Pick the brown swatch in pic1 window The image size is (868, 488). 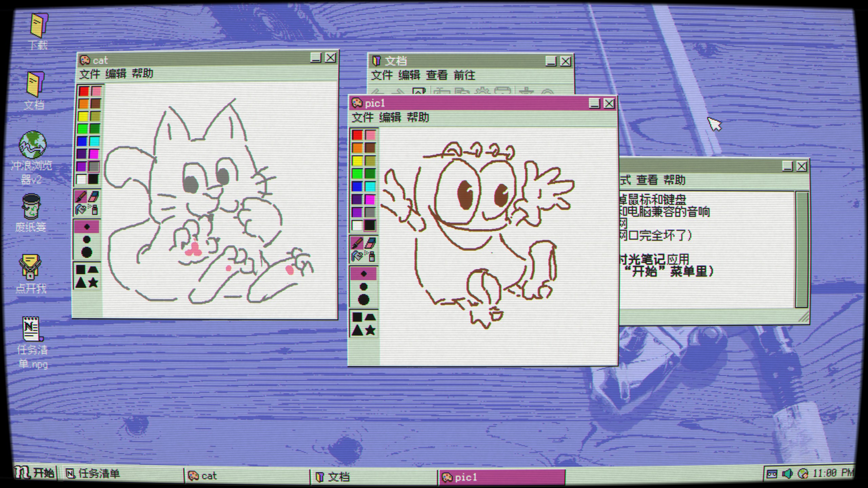tap(370, 148)
